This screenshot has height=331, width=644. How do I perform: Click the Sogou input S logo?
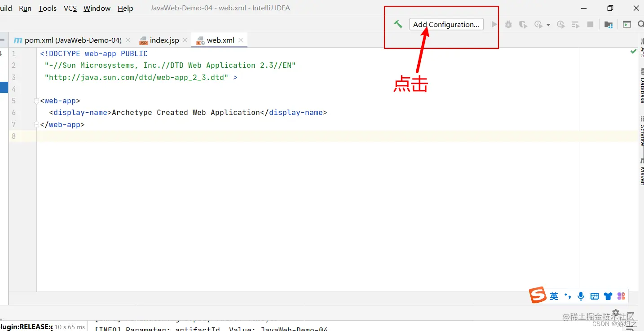[x=538, y=295]
